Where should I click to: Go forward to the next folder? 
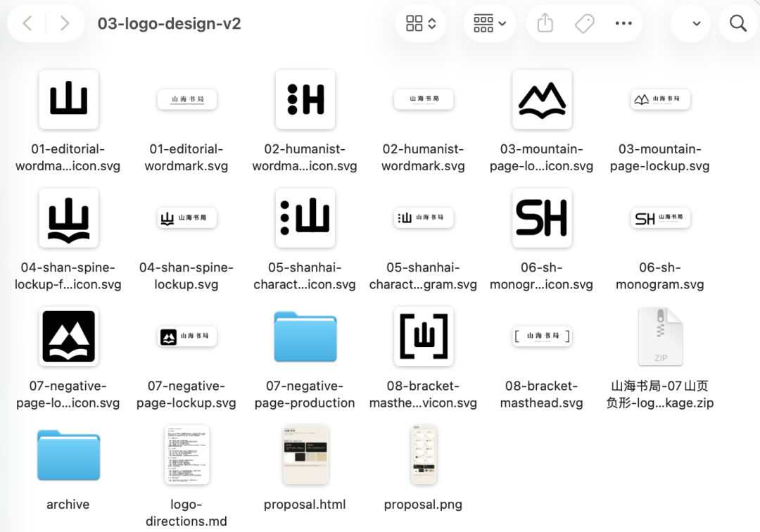tap(65, 23)
